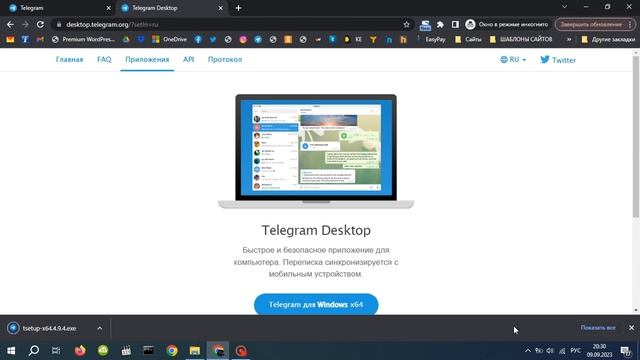Click the volume speaker tray icon
Viewport: 640px width, 360px height.
[550, 351]
